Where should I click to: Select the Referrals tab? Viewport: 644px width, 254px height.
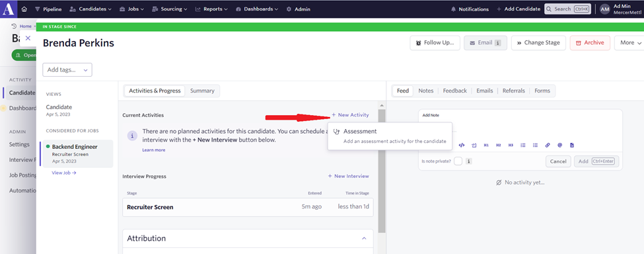coord(514,91)
